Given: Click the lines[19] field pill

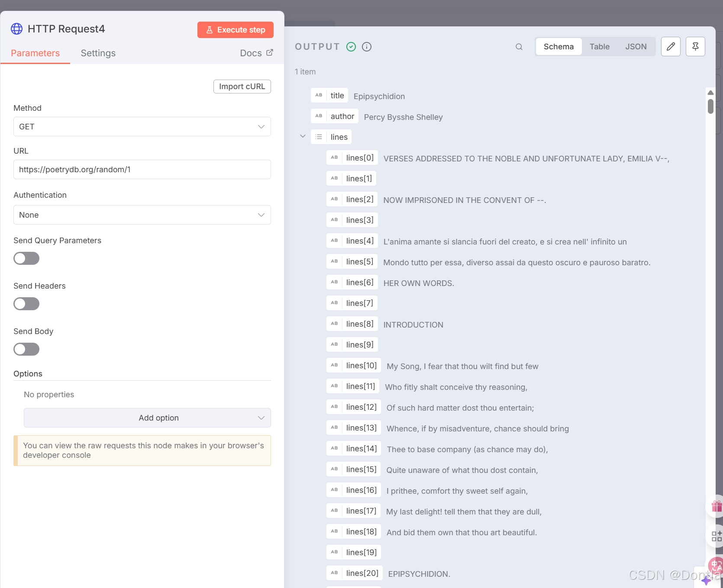Looking at the screenshot, I should pyautogui.click(x=354, y=552).
